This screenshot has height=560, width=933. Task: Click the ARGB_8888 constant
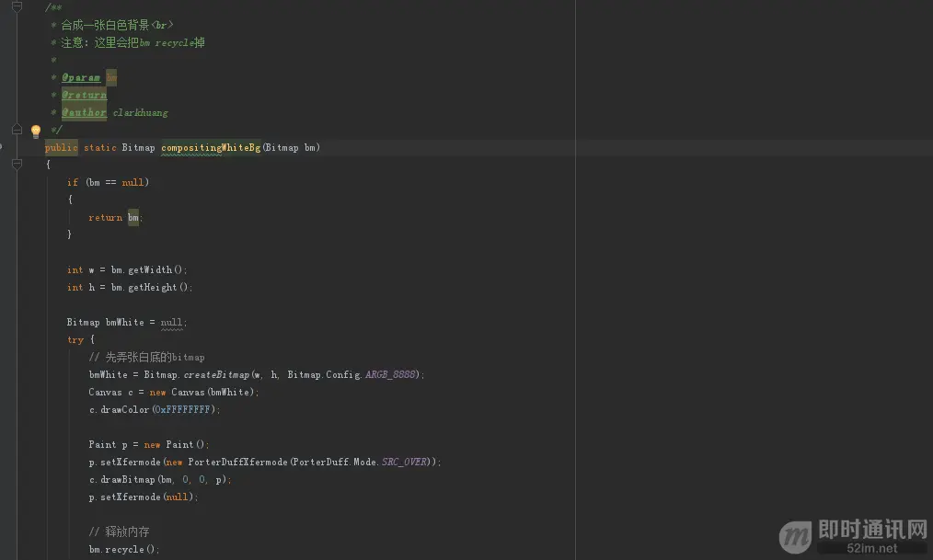[390, 374]
